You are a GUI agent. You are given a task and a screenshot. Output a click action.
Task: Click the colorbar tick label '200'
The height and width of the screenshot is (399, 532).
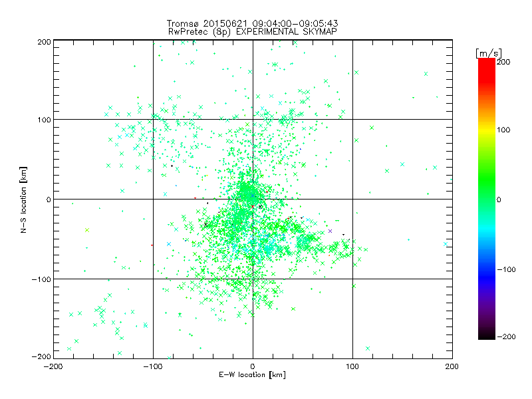point(503,62)
